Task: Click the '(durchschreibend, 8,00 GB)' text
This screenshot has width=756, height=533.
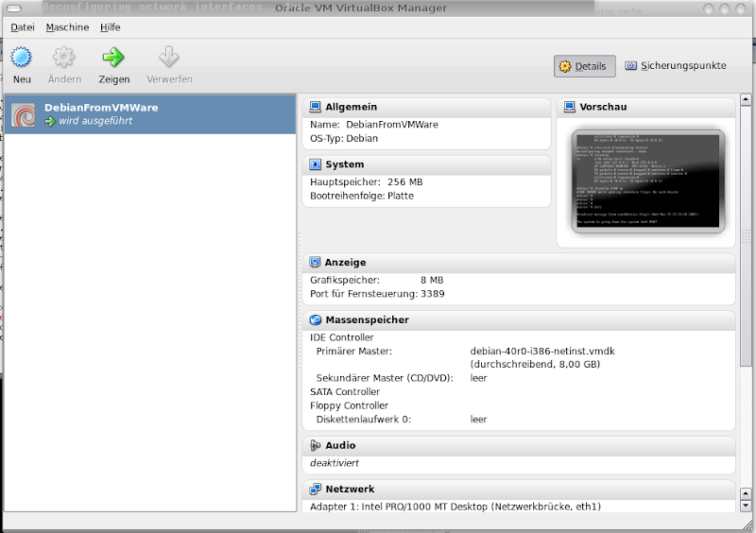Action: click(x=535, y=364)
